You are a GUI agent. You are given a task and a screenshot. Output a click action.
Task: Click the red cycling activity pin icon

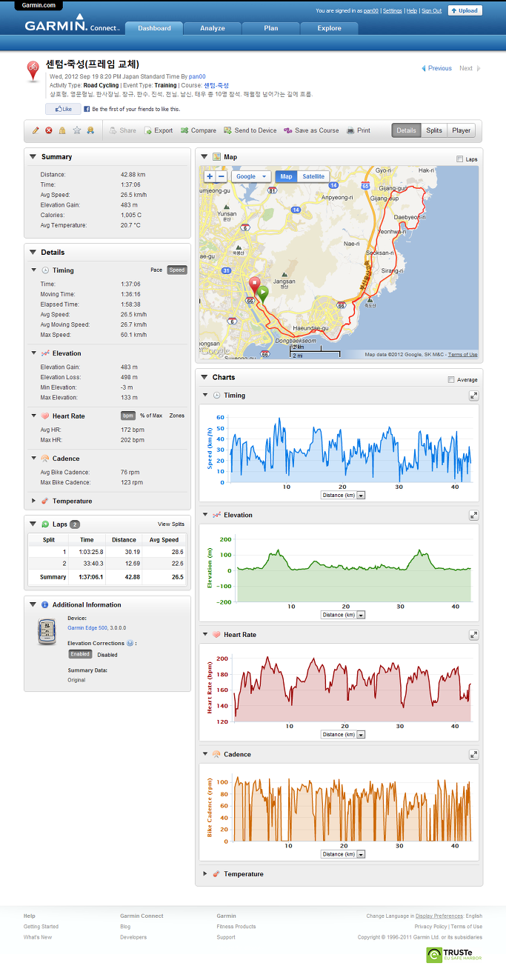(x=34, y=71)
